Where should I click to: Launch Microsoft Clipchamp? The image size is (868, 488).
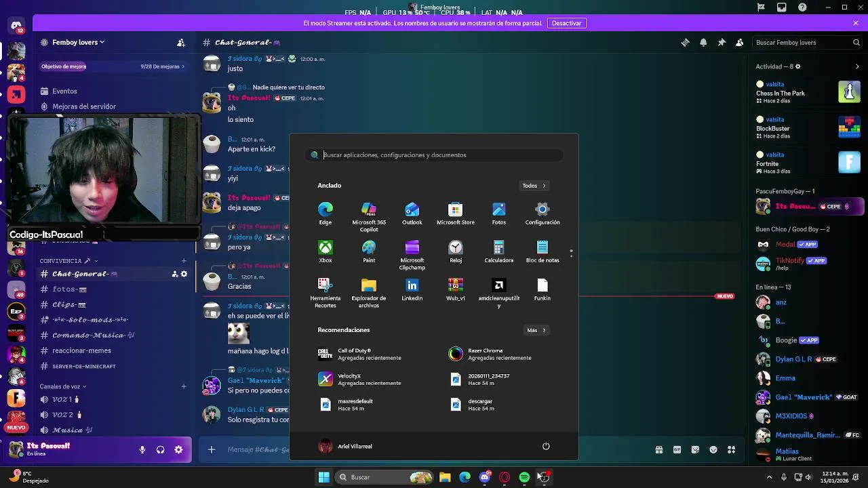412,255
